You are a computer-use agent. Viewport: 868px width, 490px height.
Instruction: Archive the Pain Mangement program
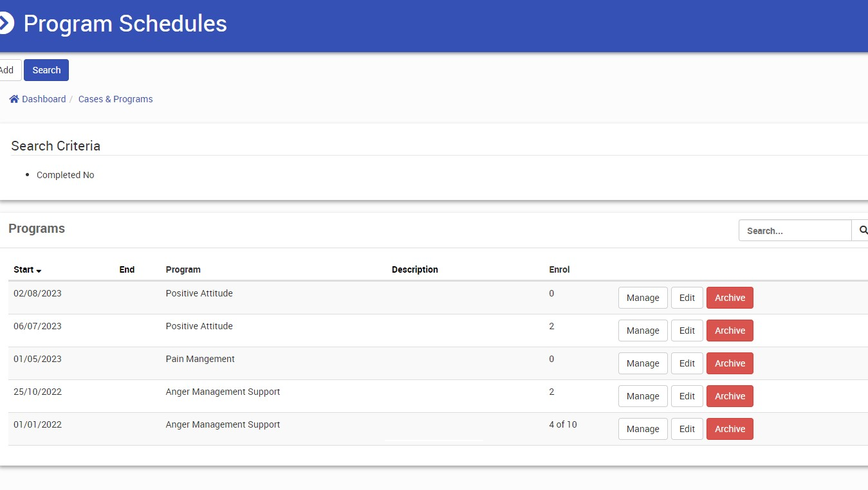(729, 363)
